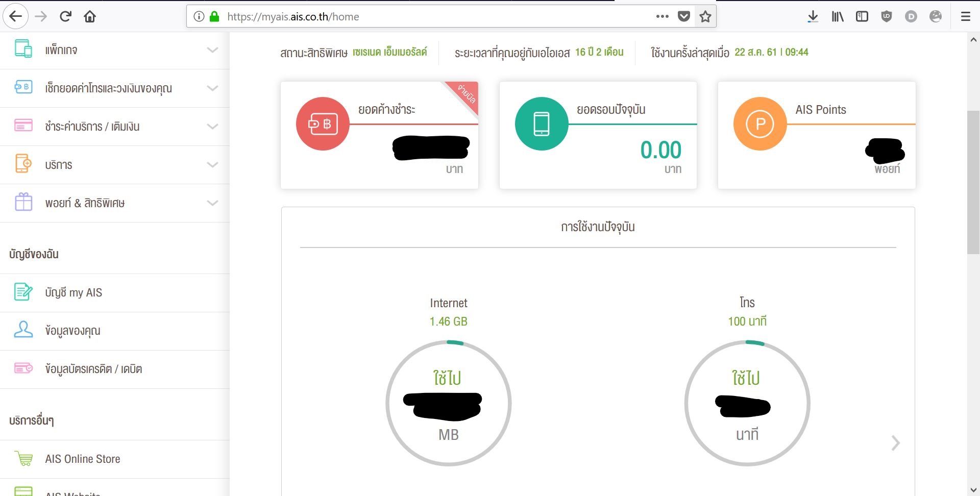Expand the พอยท์ & สิทธิพิเศษ chevron
This screenshot has width=980, height=496.
point(212,203)
